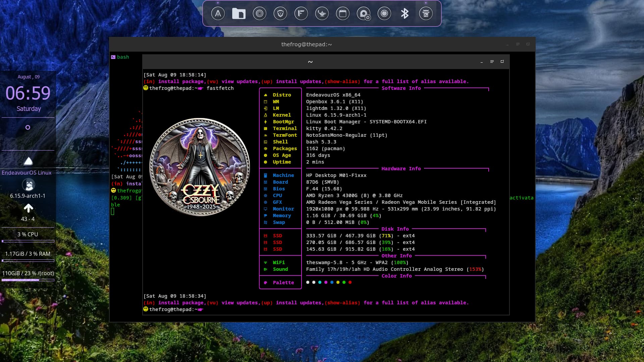Viewport: 644px width, 362px height.
Task: Click the 'Palette' label
Action: pos(283,283)
